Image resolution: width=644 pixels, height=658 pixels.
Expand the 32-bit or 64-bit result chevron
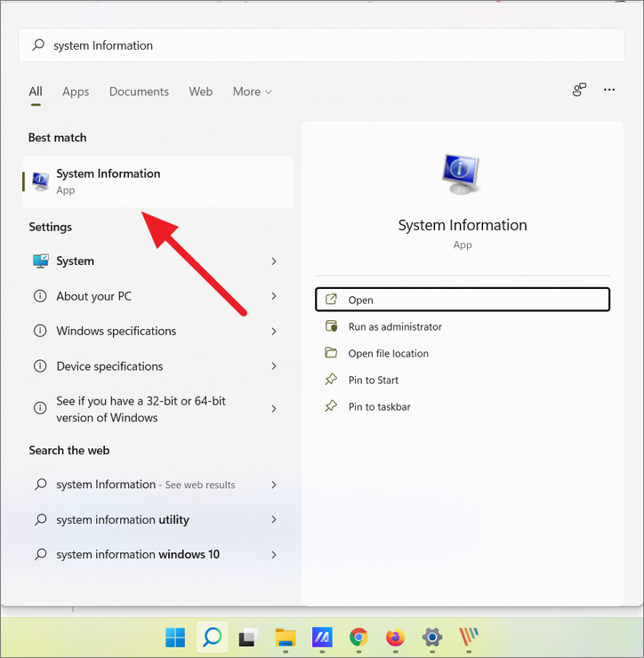pyautogui.click(x=274, y=408)
